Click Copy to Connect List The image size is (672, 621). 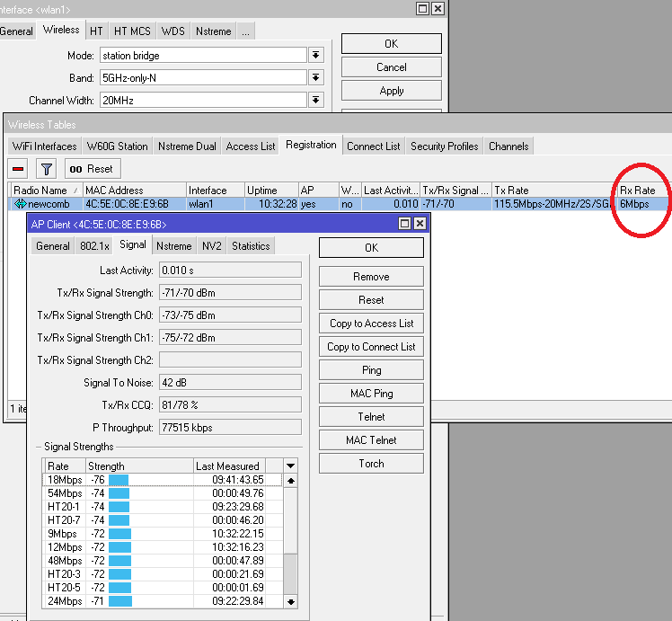click(x=371, y=347)
